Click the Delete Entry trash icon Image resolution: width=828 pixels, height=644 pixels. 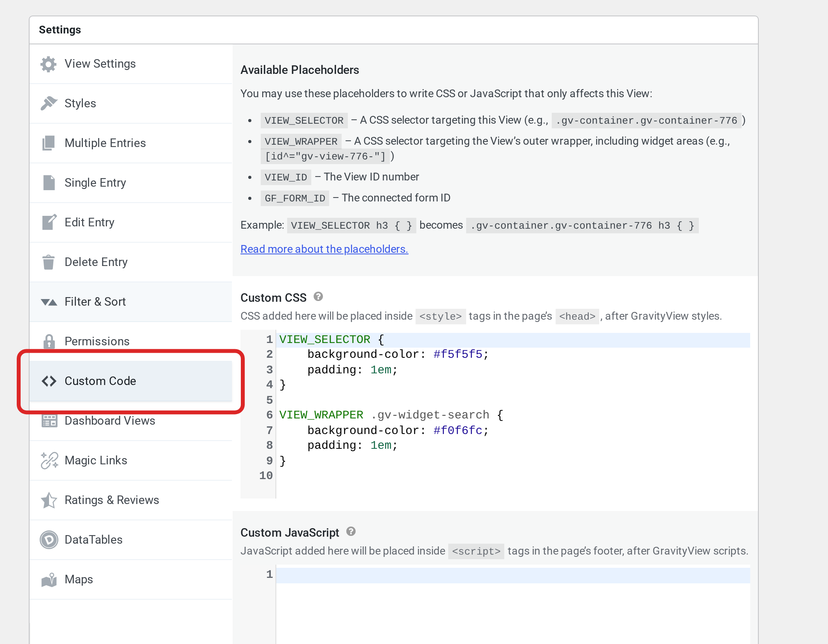pos(49,262)
